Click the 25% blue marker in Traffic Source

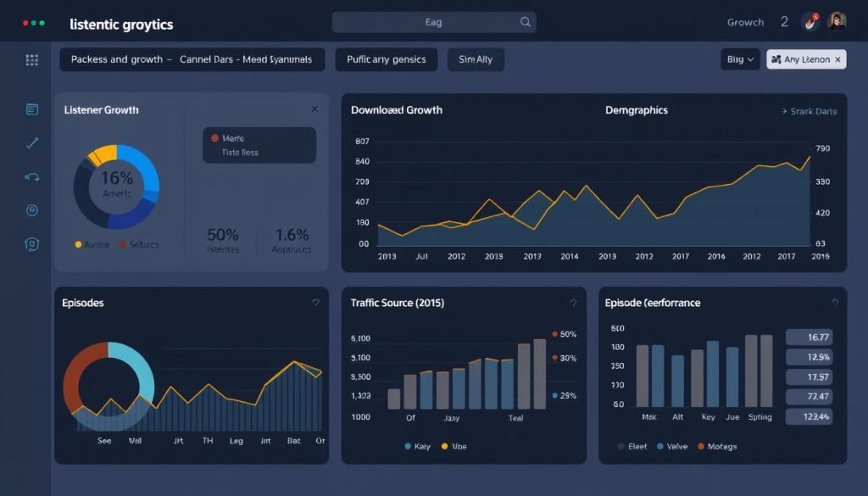[554, 395]
